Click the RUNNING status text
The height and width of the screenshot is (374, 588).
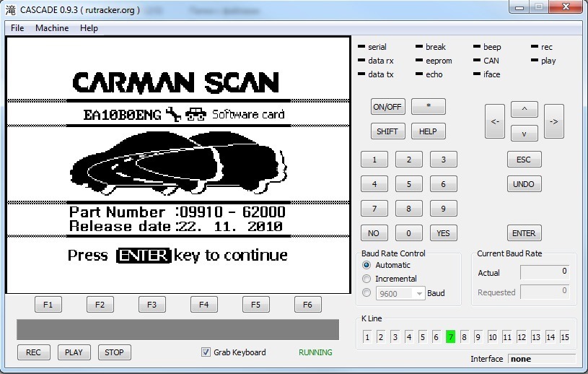pyautogui.click(x=315, y=352)
